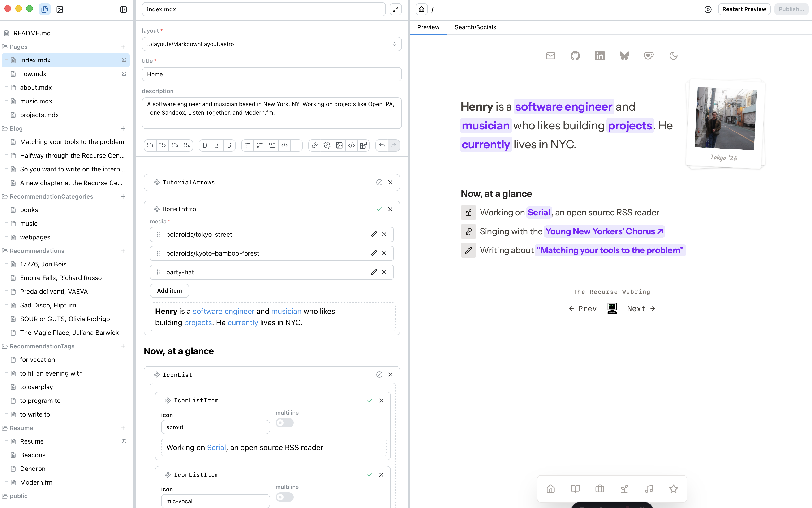Viewport: 812px width, 508px height.
Task: Expand the editor to full width
Action: [395, 9]
